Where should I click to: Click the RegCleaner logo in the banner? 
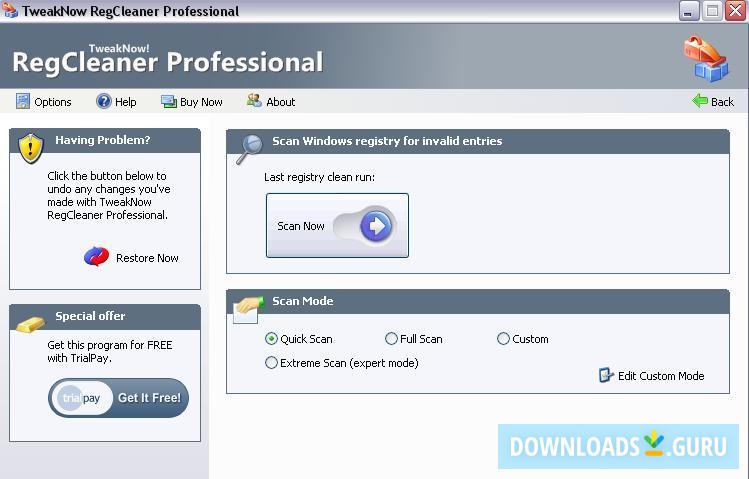(x=706, y=59)
